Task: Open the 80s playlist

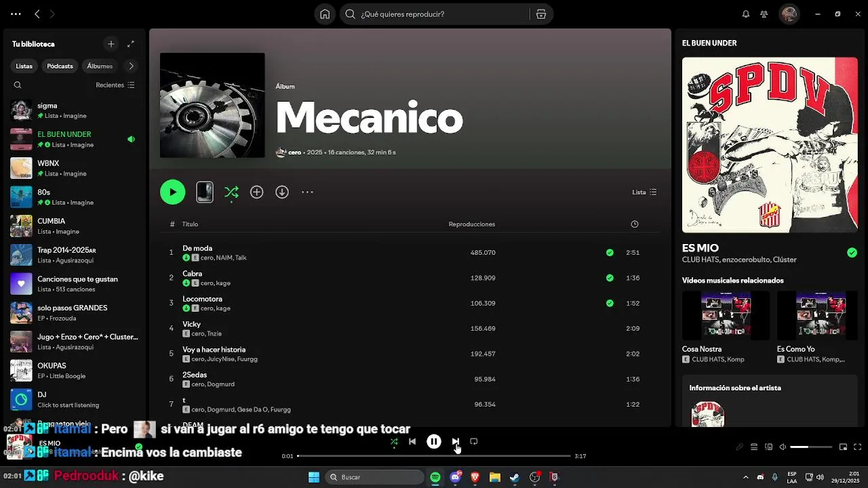Action: pyautogui.click(x=73, y=197)
